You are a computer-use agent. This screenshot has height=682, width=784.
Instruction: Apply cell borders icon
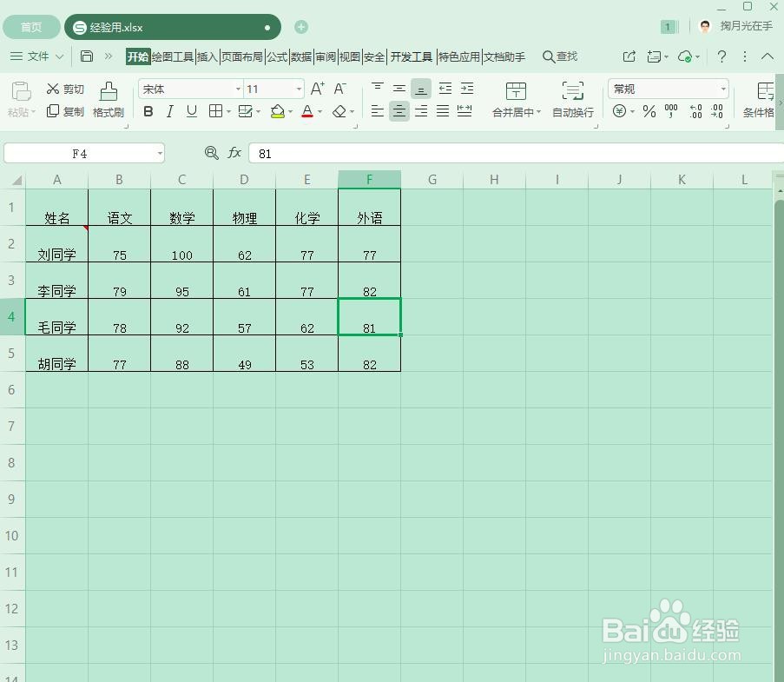pos(215,111)
